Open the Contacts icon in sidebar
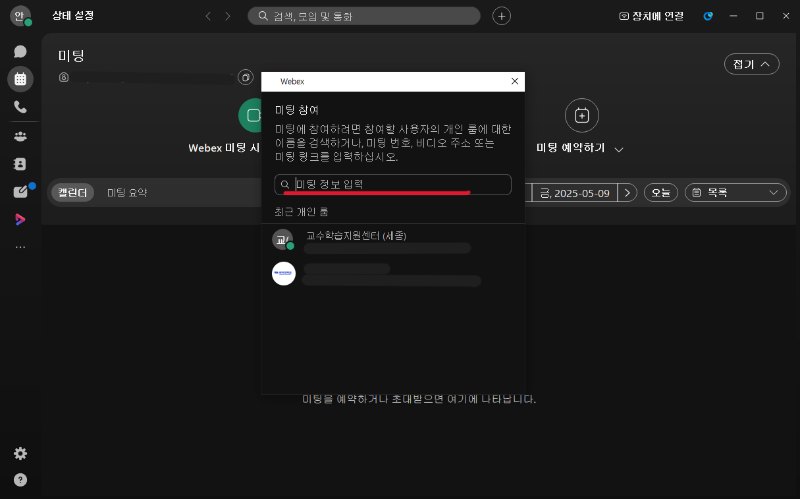800x499 pixels. [x=20, y=164]
